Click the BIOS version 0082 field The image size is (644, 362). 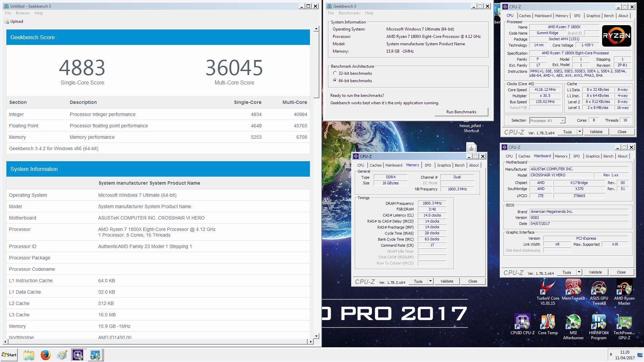pos(579,218)
